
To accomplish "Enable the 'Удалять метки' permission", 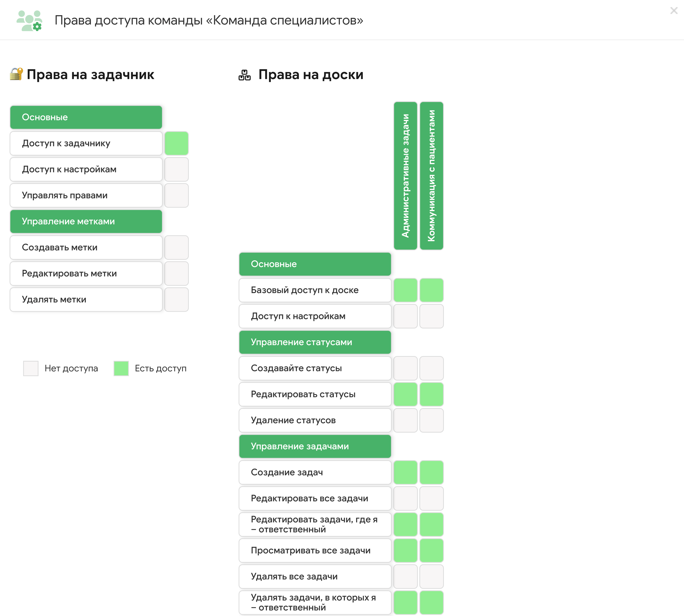I will click(176, 300).
